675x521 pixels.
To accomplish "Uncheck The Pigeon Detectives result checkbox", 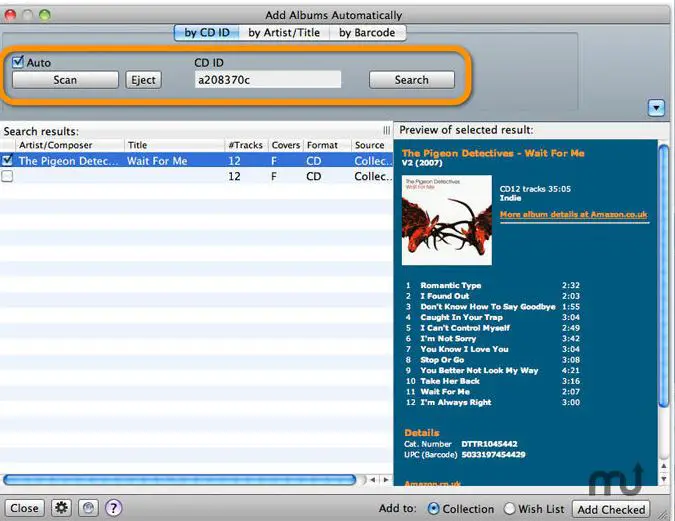I will (7, 161).
